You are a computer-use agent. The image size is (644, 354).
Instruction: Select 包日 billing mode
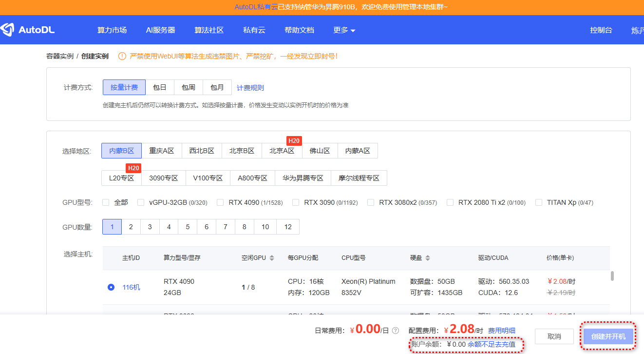coord(160,87)
